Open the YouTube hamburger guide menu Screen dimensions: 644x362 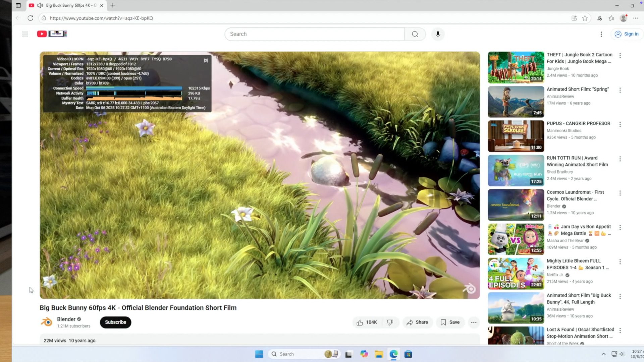pyautogui.click(x=25, y=34)
